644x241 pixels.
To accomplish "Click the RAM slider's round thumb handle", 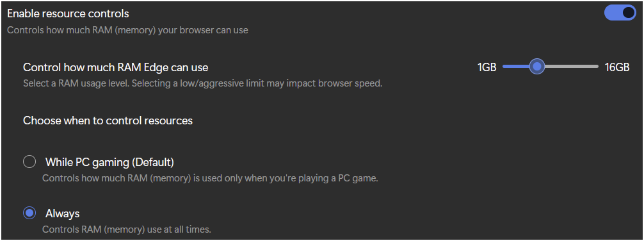I will [536, 66].
